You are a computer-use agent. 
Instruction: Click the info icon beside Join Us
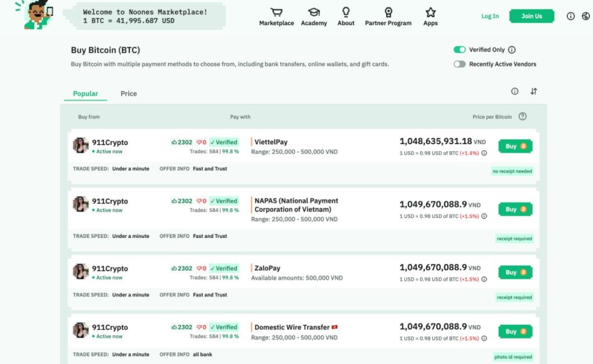570,16
